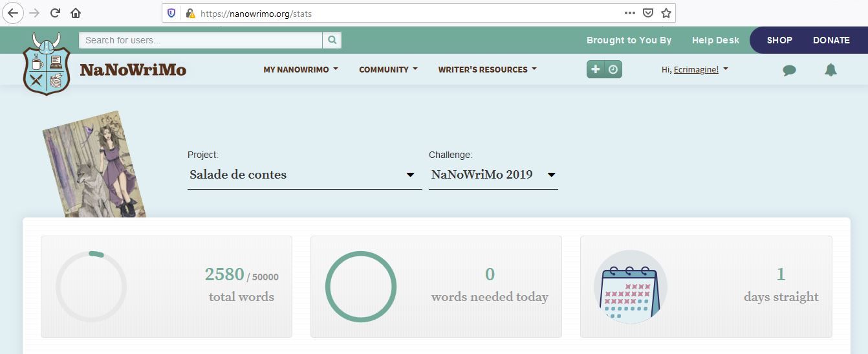
Task: Open the Community menu
Action: (x=388, y=70)
